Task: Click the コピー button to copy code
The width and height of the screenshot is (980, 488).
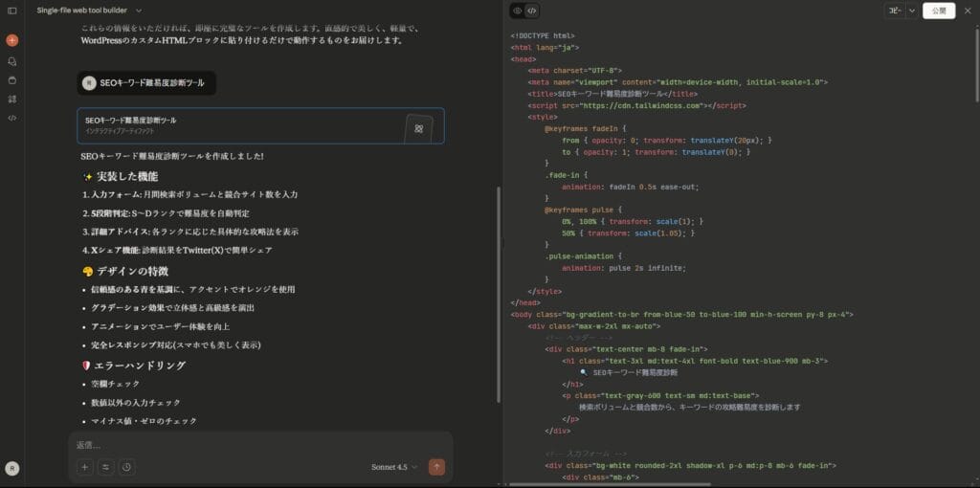Action: coord(895,11)
